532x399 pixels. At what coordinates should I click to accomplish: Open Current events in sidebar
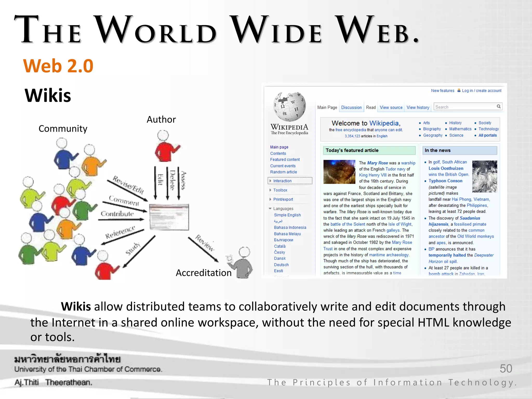(x=283, y=166)
